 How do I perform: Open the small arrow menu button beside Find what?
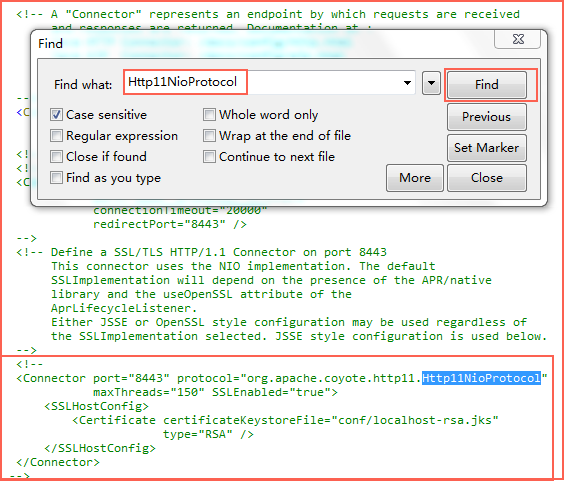(x=431, y=83)
